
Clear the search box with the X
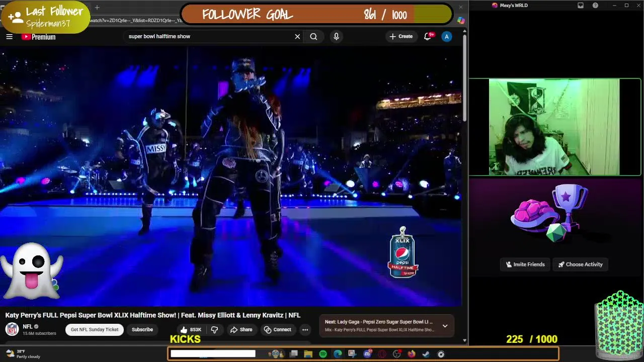[x=297, y=36]
